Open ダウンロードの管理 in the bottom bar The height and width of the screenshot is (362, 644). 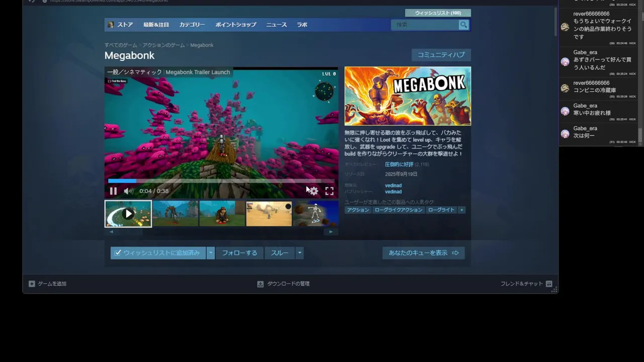[x=288, y=284]
